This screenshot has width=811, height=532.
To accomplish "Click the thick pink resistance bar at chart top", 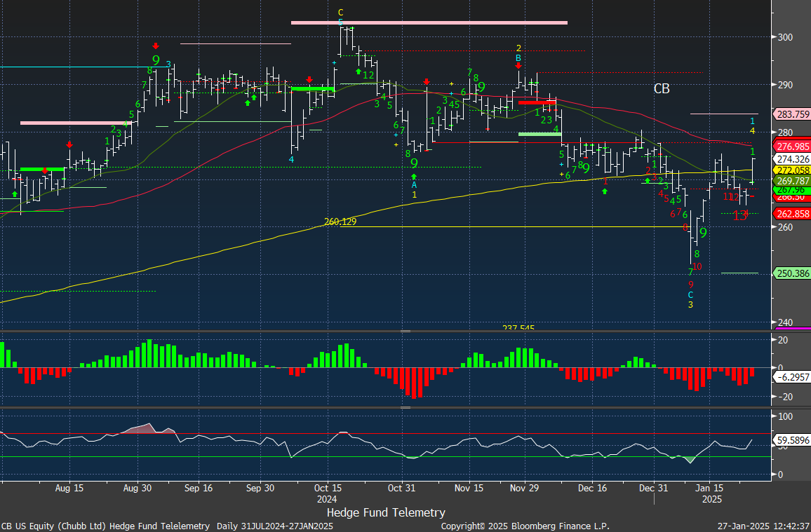I will click(429, 23).
